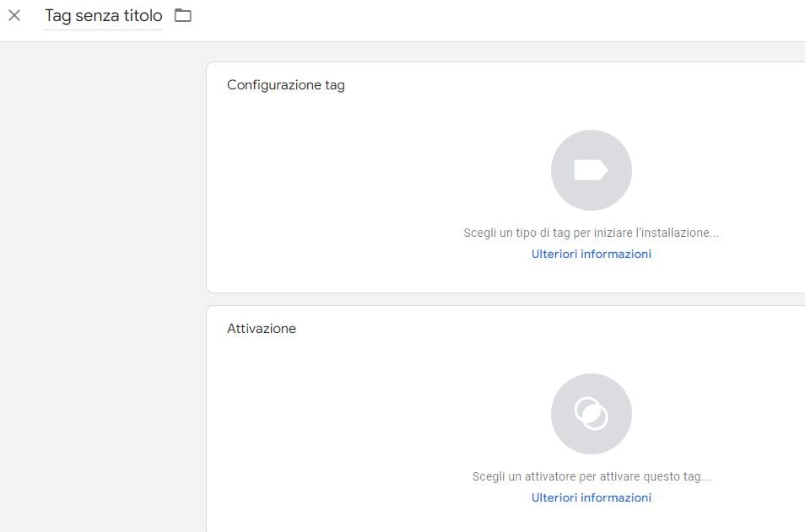Click the white tag glyph inside the gray circle
This screenshot has width=805, height=532.
click(591, 170)
